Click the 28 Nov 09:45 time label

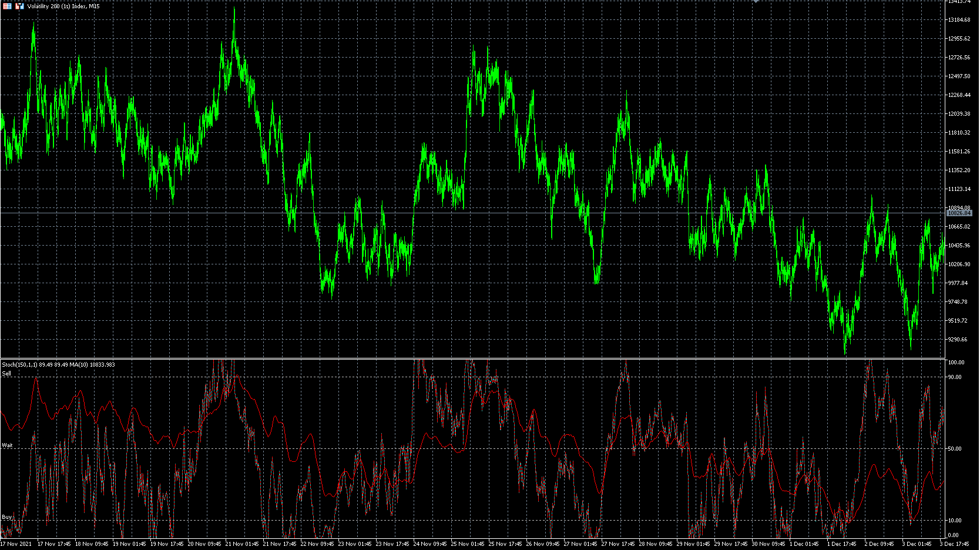[x=656, y=544]
